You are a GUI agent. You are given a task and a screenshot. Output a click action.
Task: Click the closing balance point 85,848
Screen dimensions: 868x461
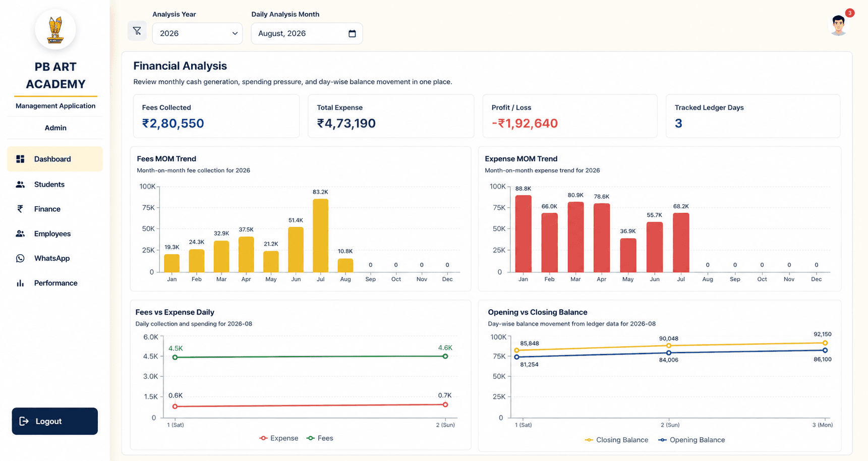point(516,351)
